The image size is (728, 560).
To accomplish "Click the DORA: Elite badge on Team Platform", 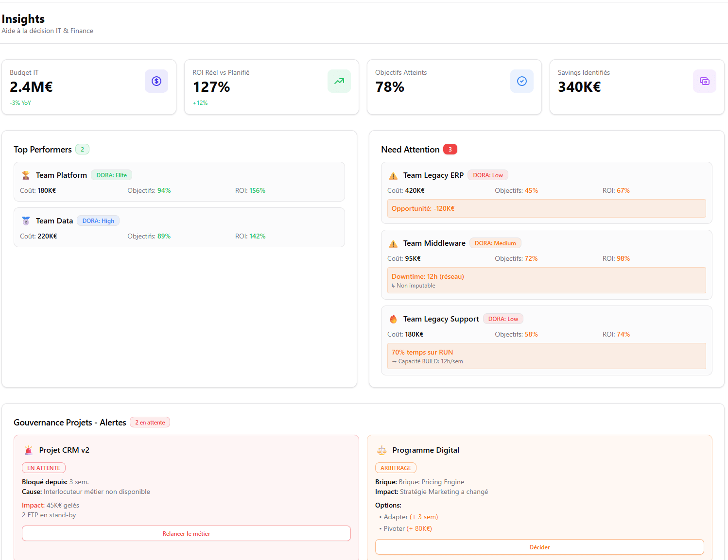I will pyautogui.click(x=111, y=175).
